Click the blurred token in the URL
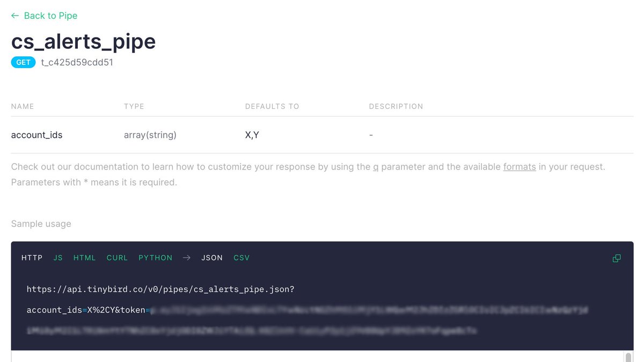This screenshot has height=362, width=644. [x=376, y=310]
